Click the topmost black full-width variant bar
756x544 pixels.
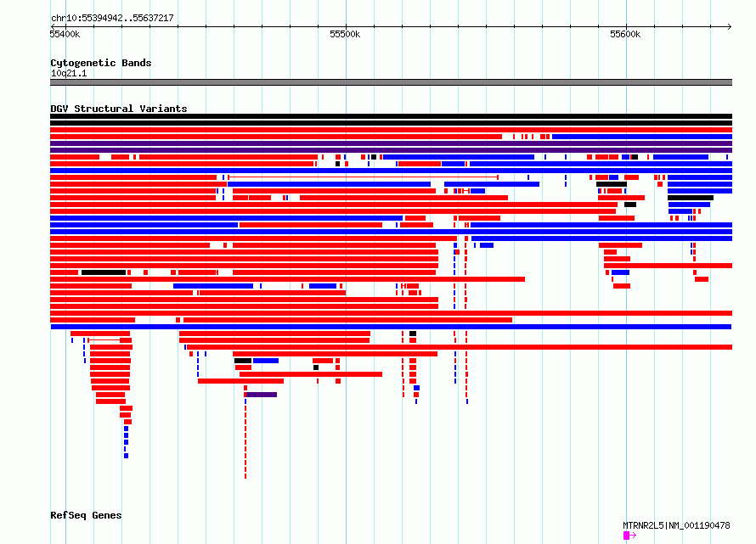click(x=391, y=116)
